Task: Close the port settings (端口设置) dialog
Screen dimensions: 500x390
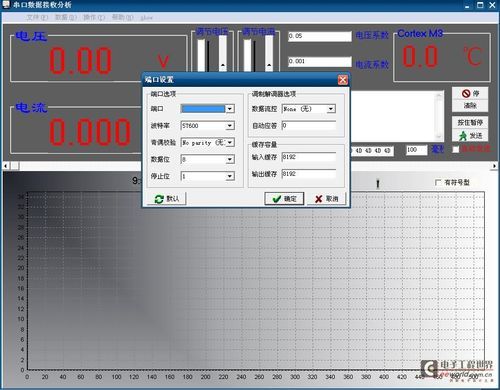Action: tap(342, 80)
